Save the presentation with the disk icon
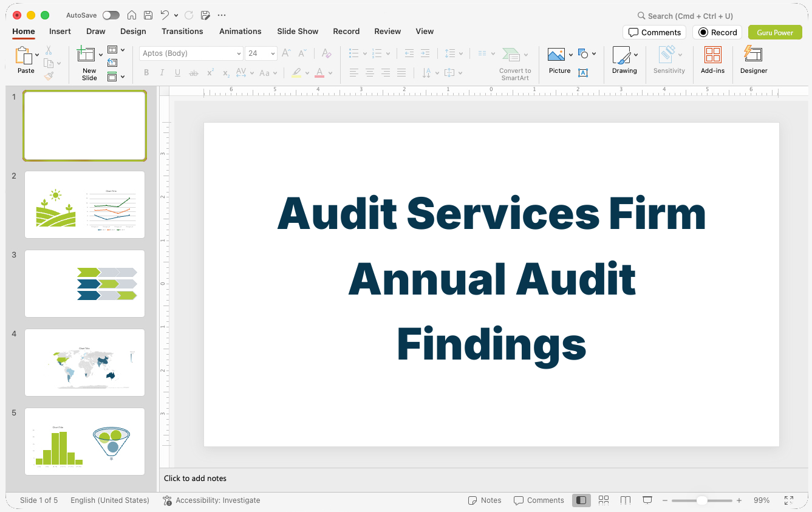This screenshot has width=812, height=512. 148,15
